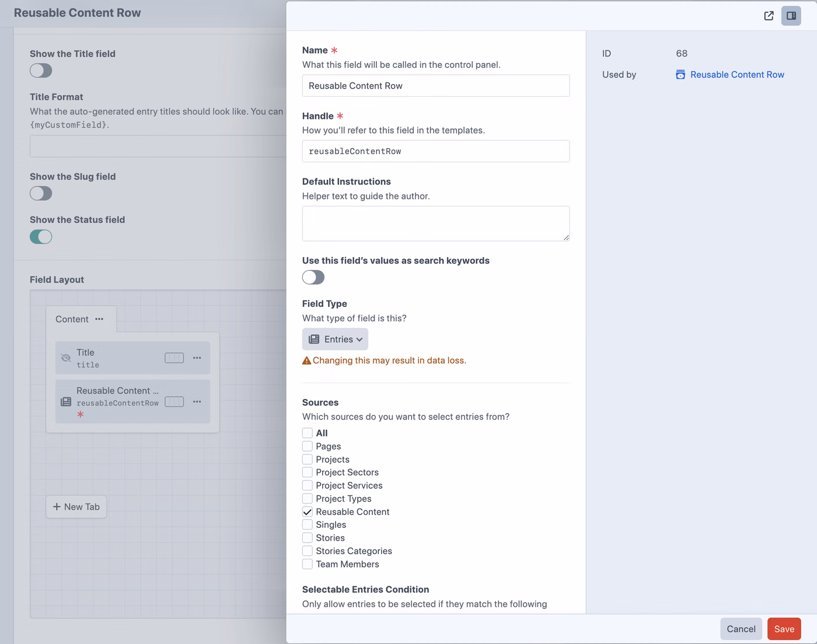This screenshot has width=817, height=644.
Task: Open actions menu for Content tab
Action: click(x=99, y=319)
